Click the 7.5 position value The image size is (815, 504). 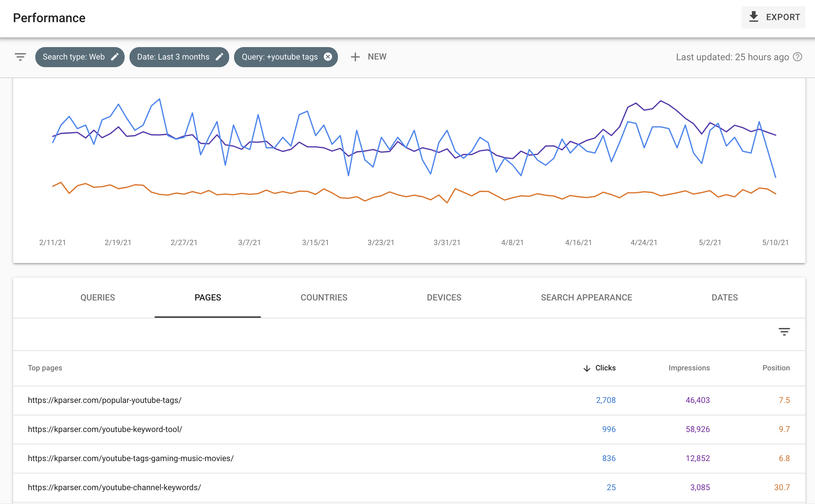pos(784,400)
